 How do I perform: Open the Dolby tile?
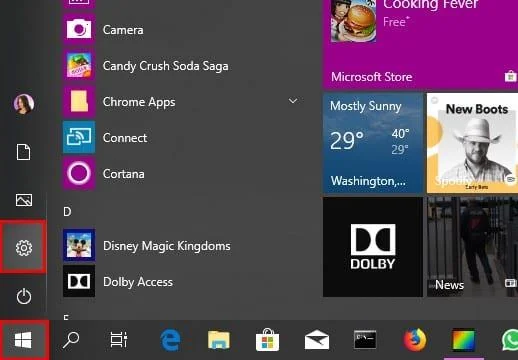373,247
